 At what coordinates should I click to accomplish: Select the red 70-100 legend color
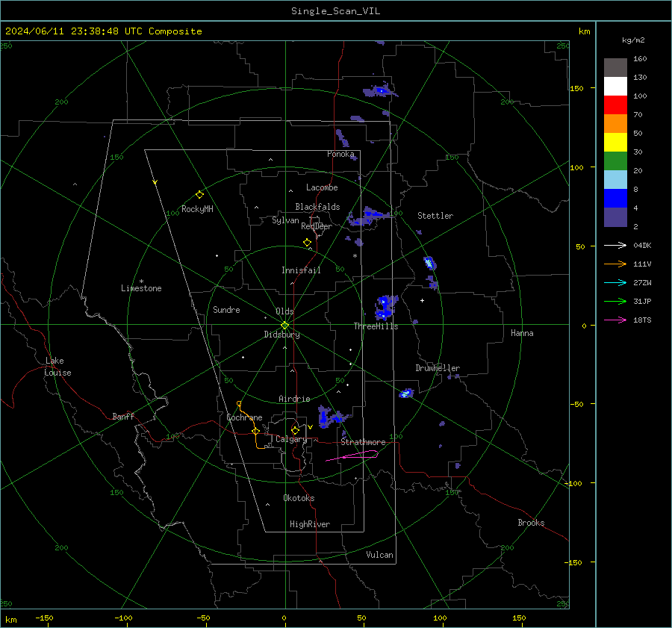coord(615,105)
